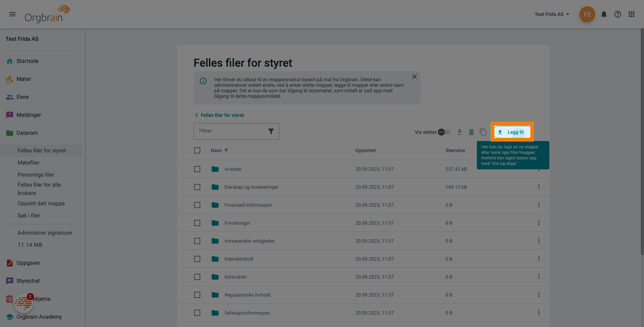Click the trash delete icon
Screen dimensions: 644x327
pyautogui.click(x=471, y=132)
